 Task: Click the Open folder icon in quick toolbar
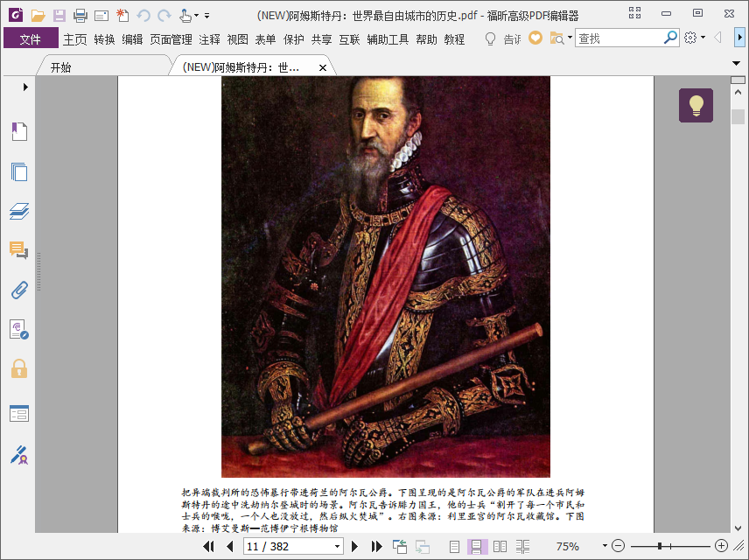(38, 16)
